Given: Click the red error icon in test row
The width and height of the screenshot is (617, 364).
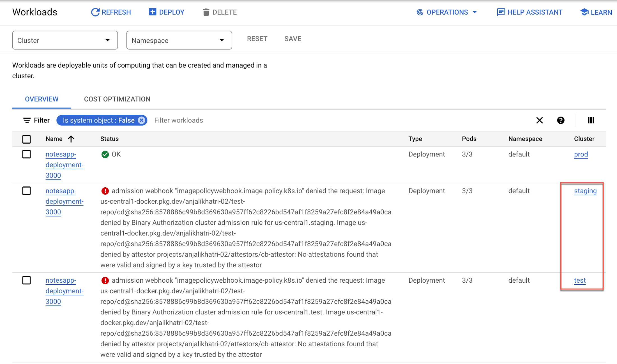Looking at the screenshot, I should point(105,280).
